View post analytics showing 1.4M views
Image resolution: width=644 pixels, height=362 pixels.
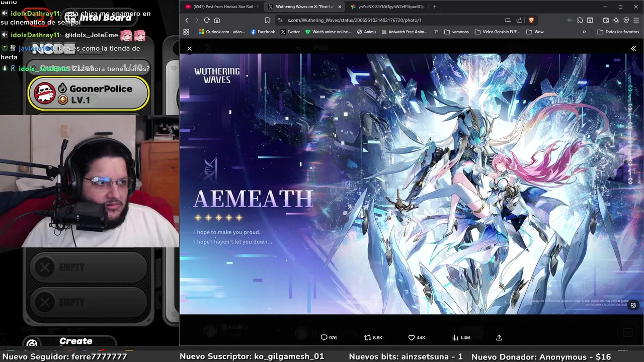(461, 338)
